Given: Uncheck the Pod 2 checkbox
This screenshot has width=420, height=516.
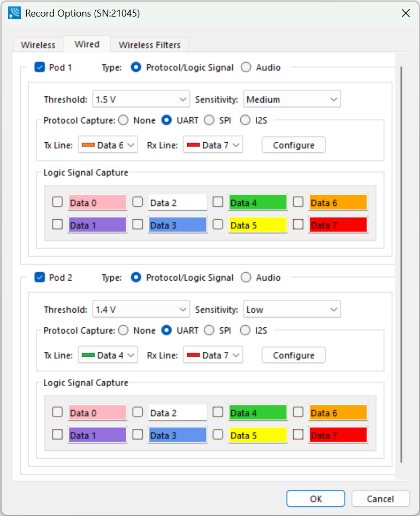Looking at the screenshot, I should click(x=40, y=278).
